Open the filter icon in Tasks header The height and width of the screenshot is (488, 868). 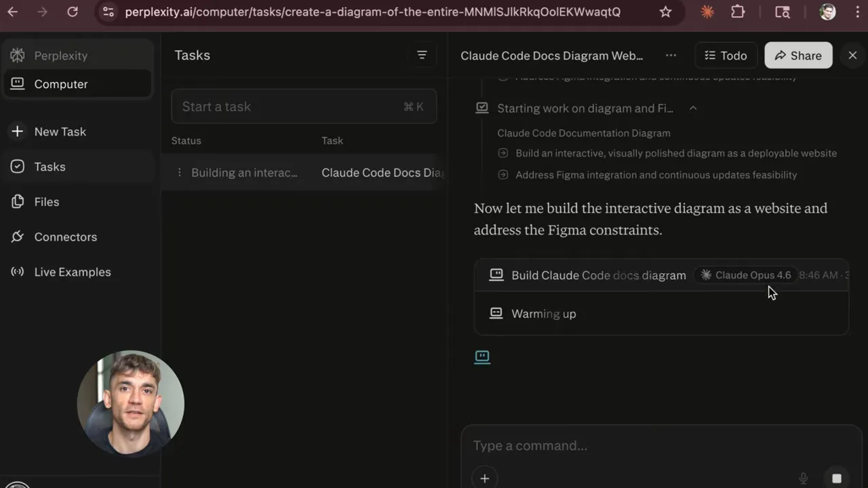coord(422,55)
